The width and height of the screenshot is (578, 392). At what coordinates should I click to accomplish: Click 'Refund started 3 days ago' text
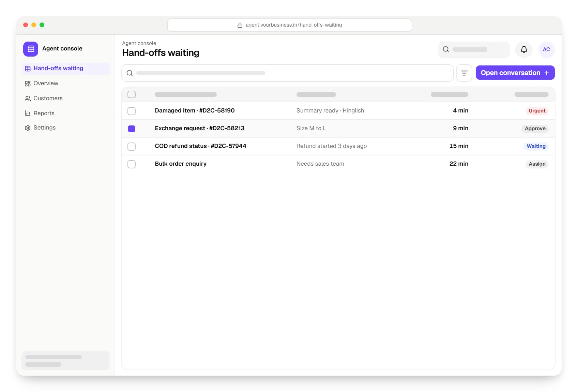[x=332, y=146]
